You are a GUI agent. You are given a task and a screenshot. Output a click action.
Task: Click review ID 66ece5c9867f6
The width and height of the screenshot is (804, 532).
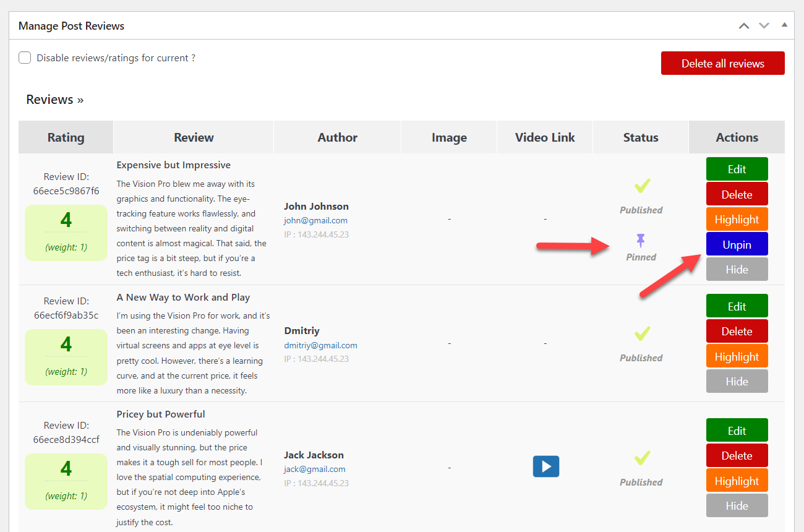(x=66, y=191)
